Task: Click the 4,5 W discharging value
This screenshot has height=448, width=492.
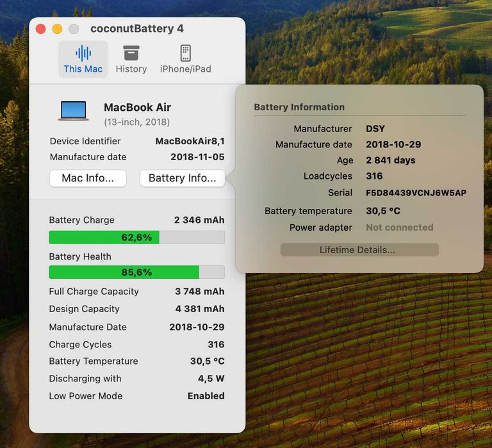Action: (x=211, y=379)
